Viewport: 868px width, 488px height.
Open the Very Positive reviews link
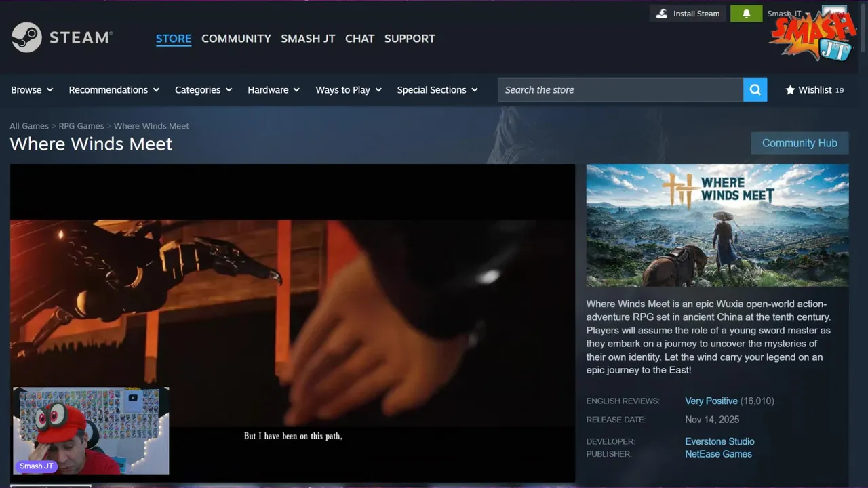click(711, 401)
